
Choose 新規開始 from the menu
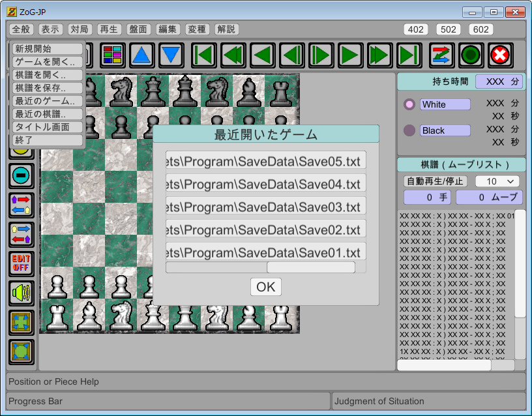(x=48, y=49)
